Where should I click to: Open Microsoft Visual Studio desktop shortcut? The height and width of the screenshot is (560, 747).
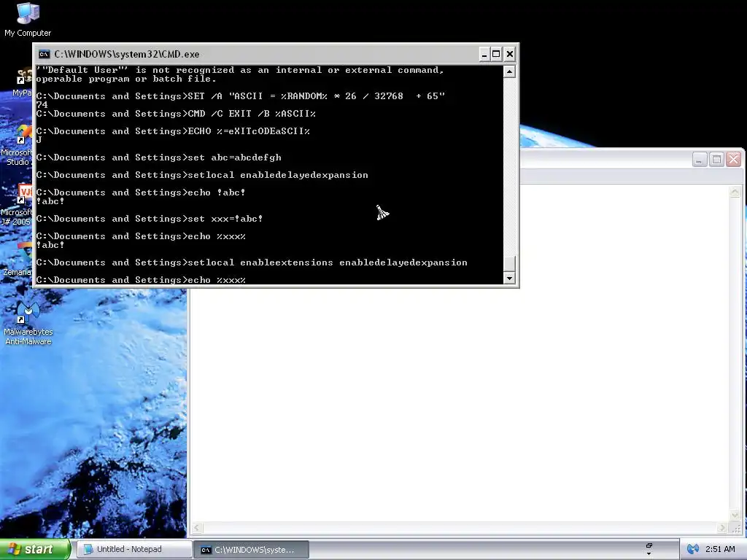coord(16,145)
